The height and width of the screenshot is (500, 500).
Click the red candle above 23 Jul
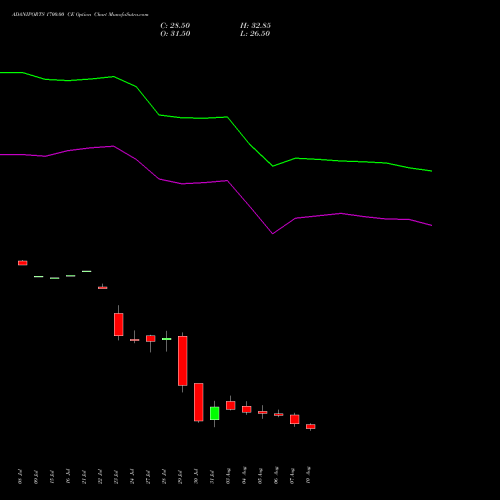click(119, 324)
